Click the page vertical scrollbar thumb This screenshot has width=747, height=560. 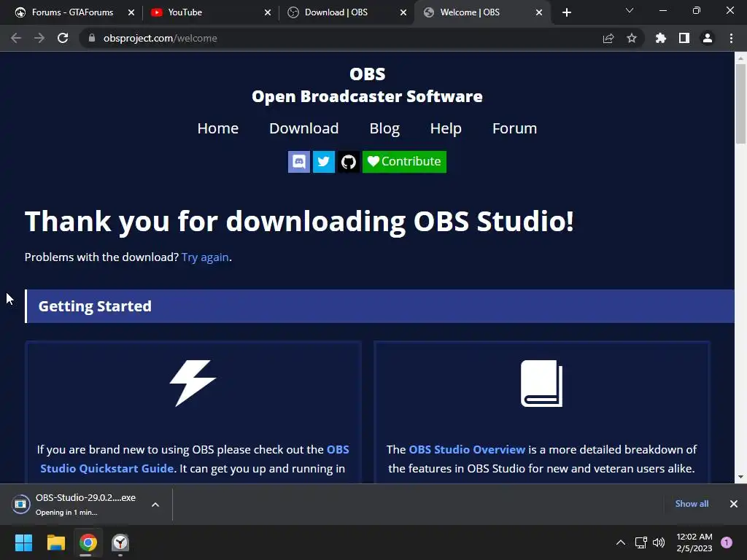740,103
